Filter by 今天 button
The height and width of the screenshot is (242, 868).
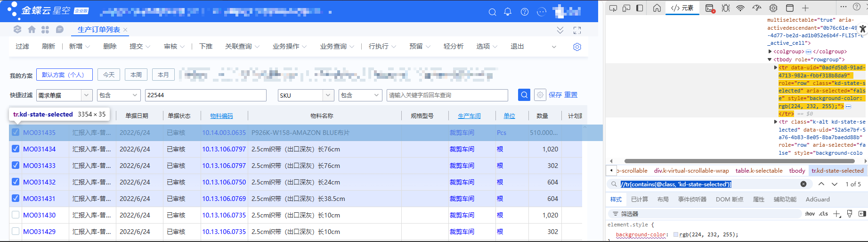109,75
